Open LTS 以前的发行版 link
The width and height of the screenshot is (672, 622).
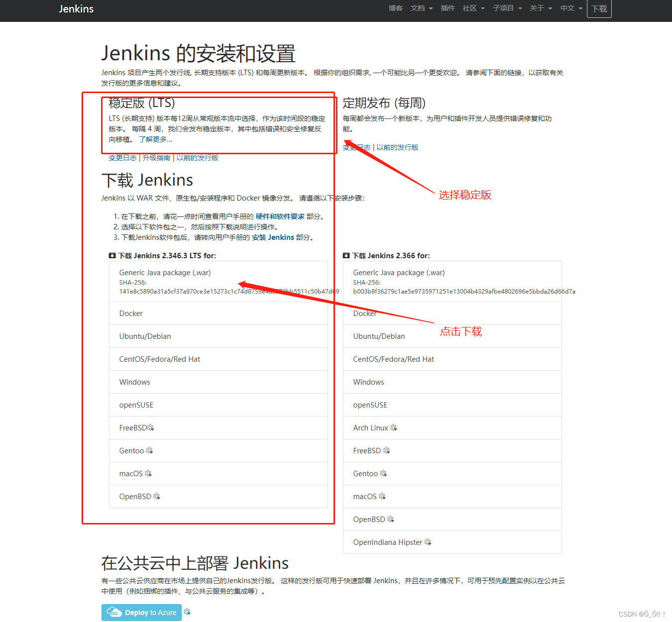pos(198,158)
